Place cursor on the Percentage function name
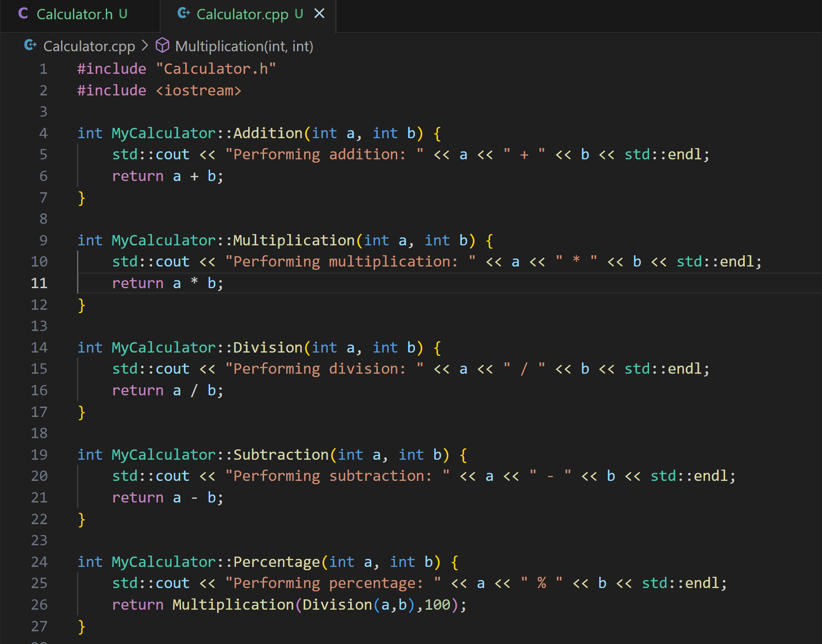 point(276,561)
